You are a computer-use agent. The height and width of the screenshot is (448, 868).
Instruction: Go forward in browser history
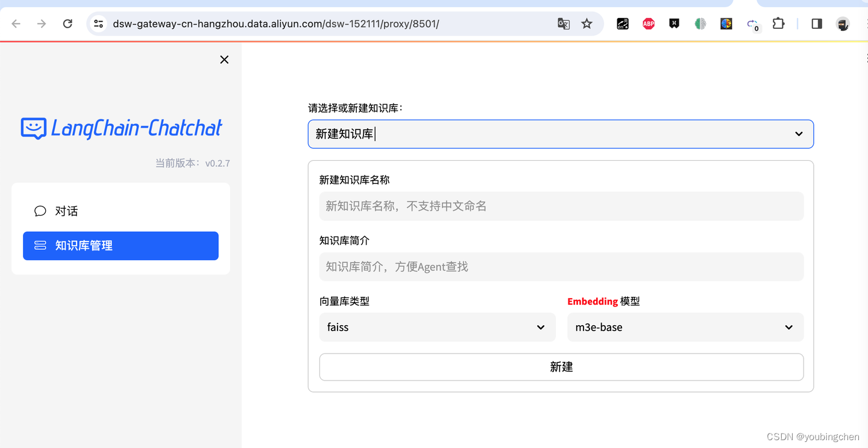tap(42, 23)
